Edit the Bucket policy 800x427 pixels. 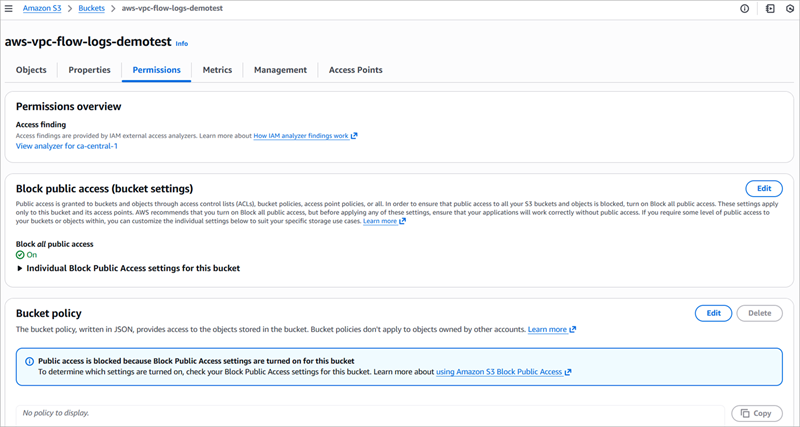pos(713,313)
